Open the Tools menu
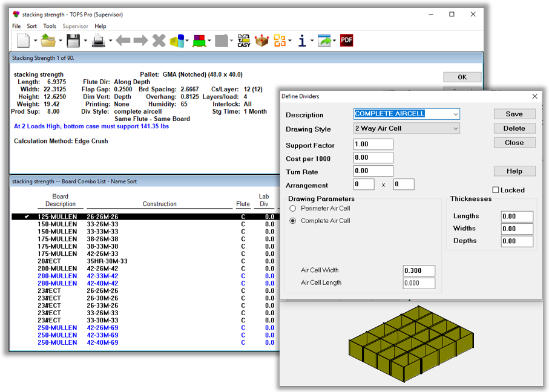This screenshot has width=549, height=392. click(x=50, y=26)
